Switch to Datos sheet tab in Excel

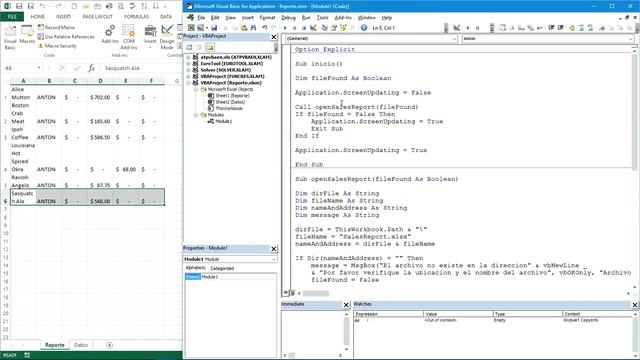pos(81,345)
